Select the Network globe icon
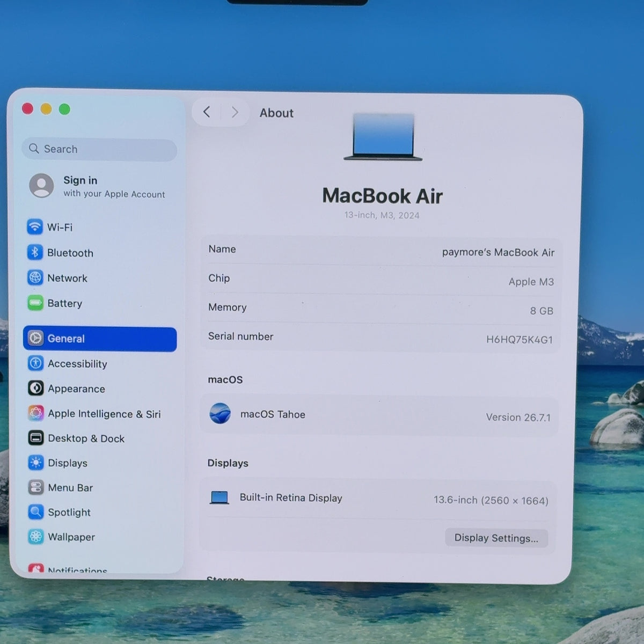644x644 pixels. pyautogui.click(x=35, y=277)
